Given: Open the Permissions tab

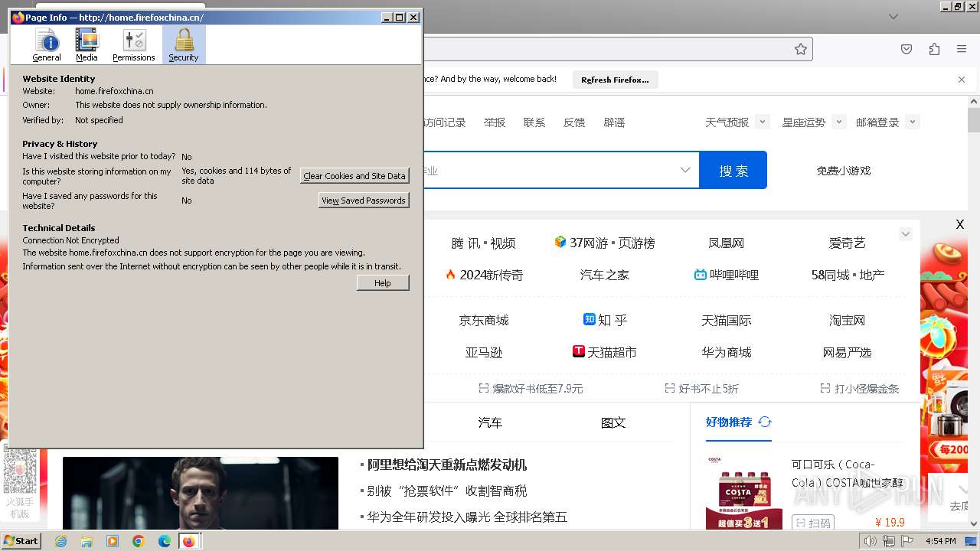Looking at the screenshot, I should click(134, 45).
